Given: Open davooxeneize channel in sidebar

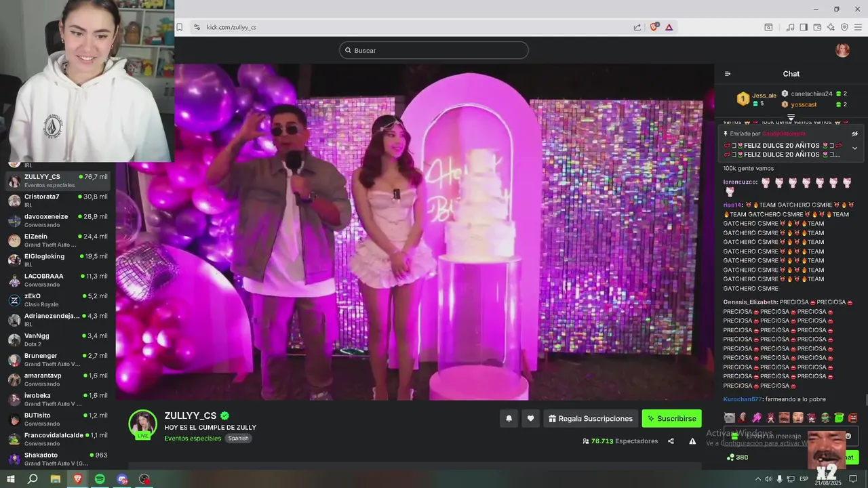Looking at the screenshot, I should (x=58, y=220).
